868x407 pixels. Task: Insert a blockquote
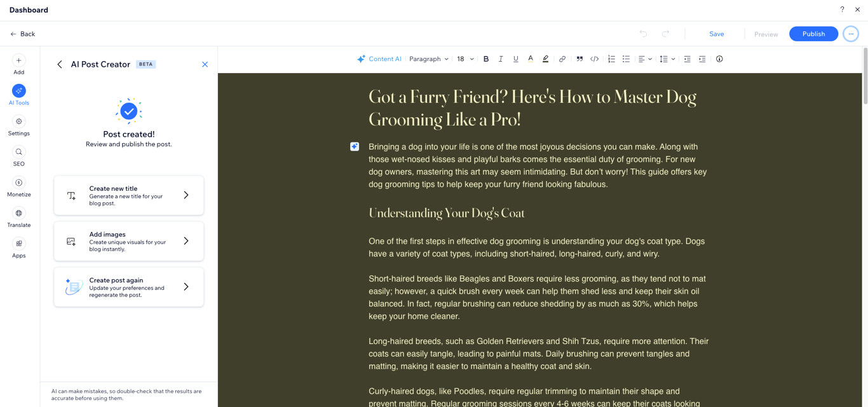pyautogui.click(x=579, y=59)
